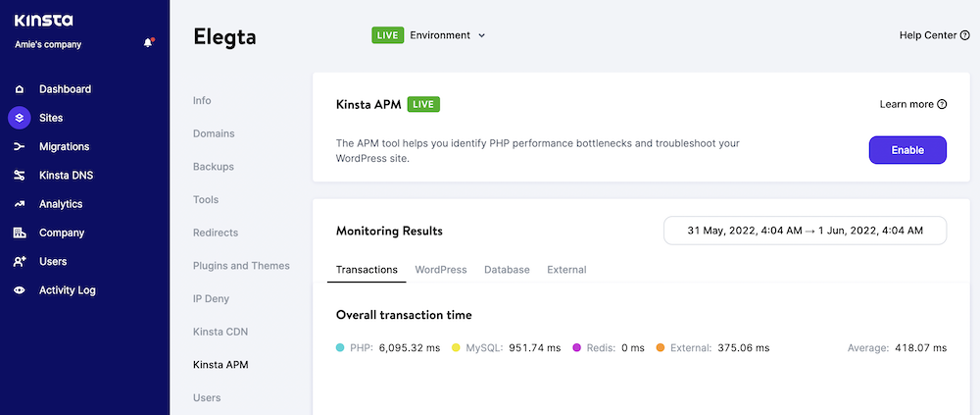
Task: Enable Kinsta APM with Enable button
Action: (907, 150)
